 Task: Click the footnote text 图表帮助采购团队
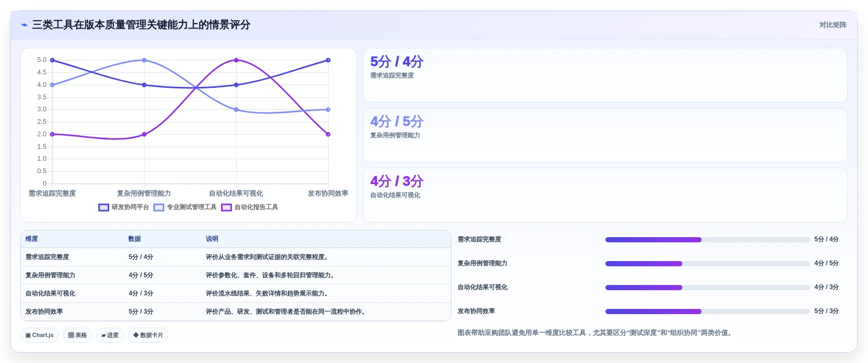[x=596, y=333]
